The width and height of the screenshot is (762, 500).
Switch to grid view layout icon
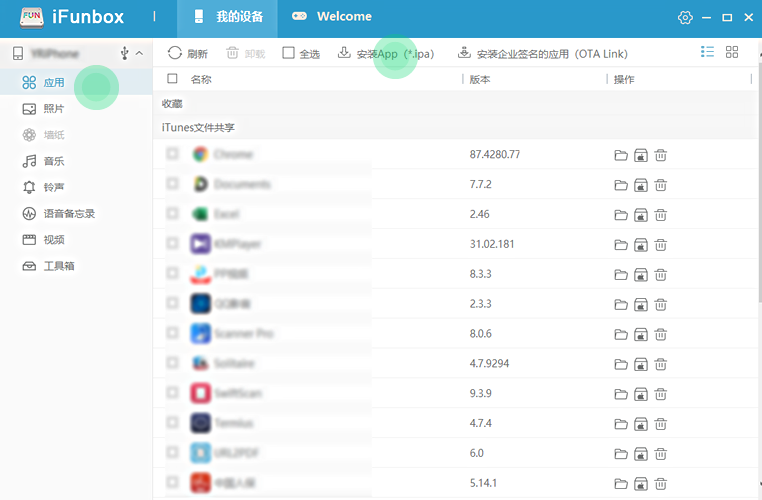click(732, 52)
